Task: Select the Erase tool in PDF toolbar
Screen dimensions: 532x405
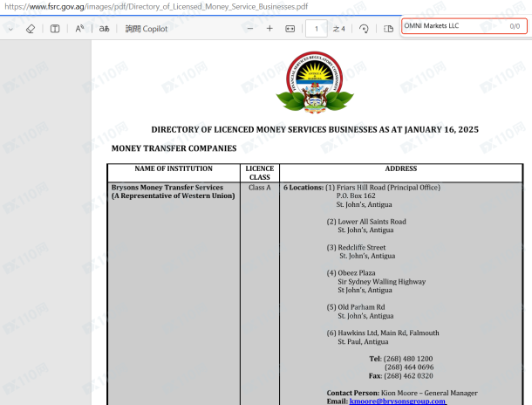Action: [x=31, y=29]
